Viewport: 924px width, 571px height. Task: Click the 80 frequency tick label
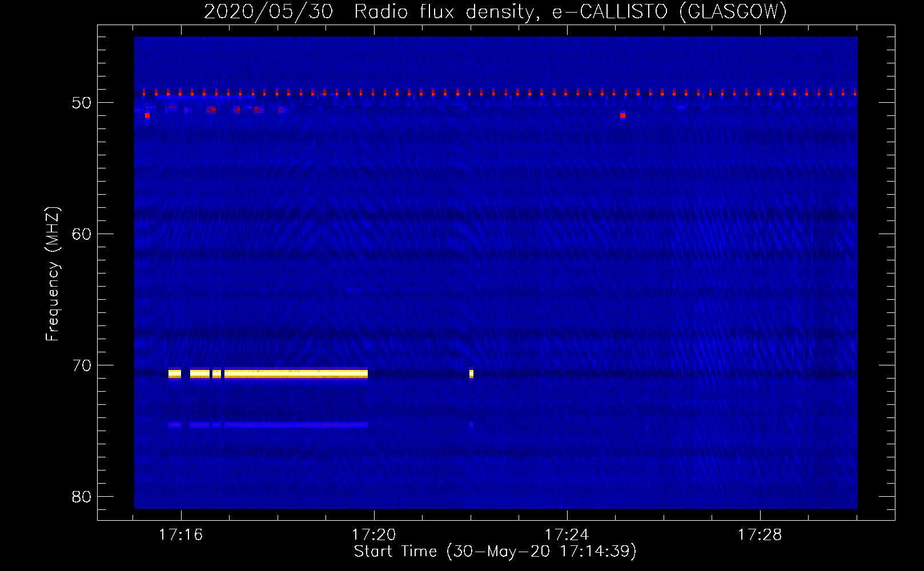click(x=82, y=497)
